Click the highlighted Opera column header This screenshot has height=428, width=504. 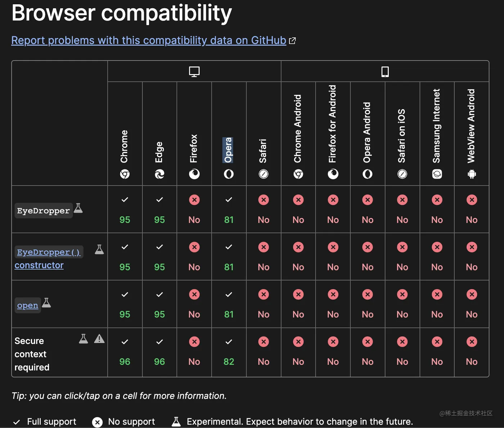[228, 150]
